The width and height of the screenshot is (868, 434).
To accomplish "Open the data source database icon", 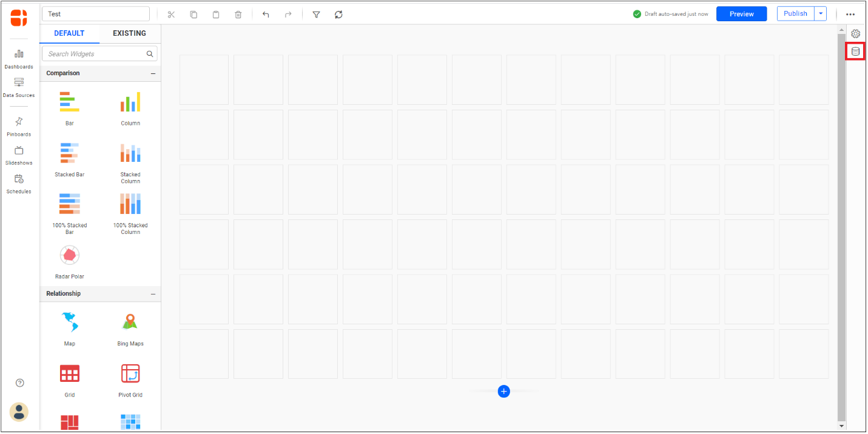I will pos(855,52).
